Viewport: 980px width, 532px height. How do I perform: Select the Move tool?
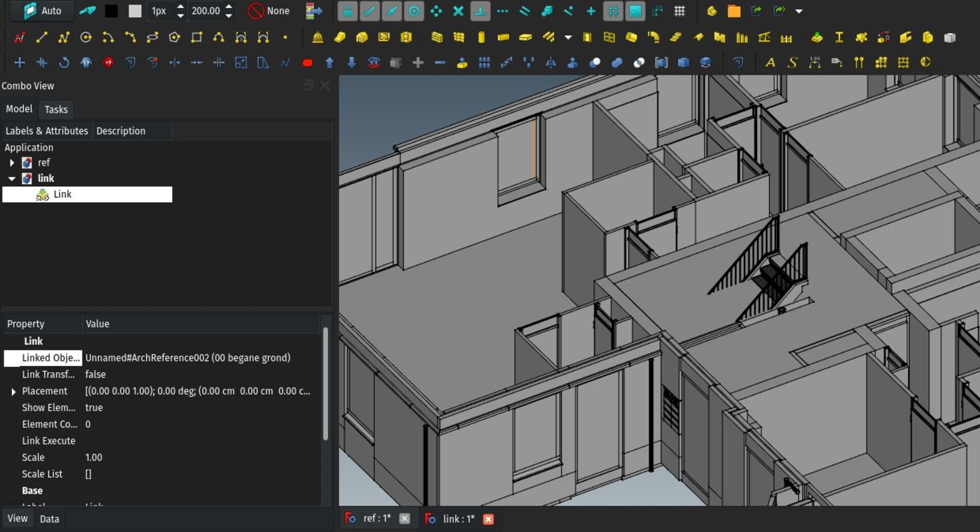(x=19, y=62)
